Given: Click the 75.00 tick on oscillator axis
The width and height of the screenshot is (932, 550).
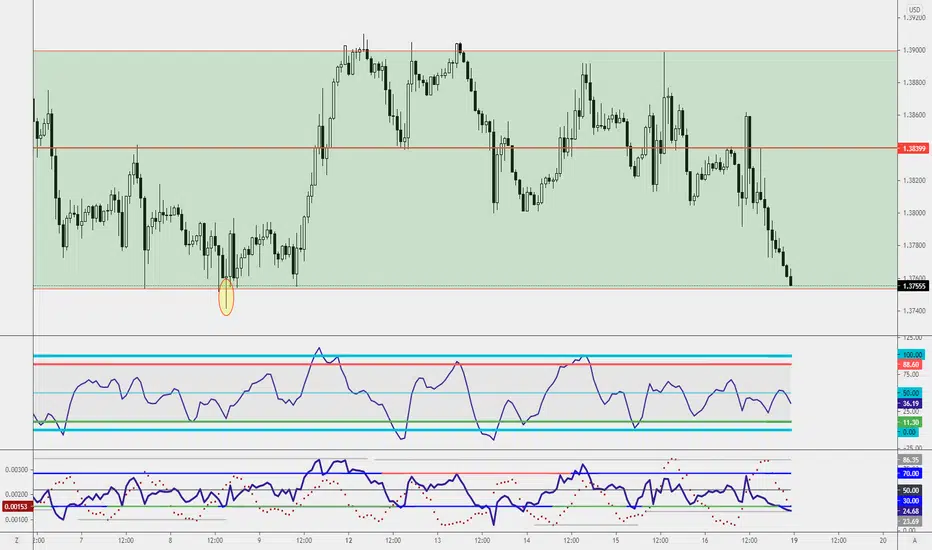Looking at the screenshot, I should coord(911,375).
